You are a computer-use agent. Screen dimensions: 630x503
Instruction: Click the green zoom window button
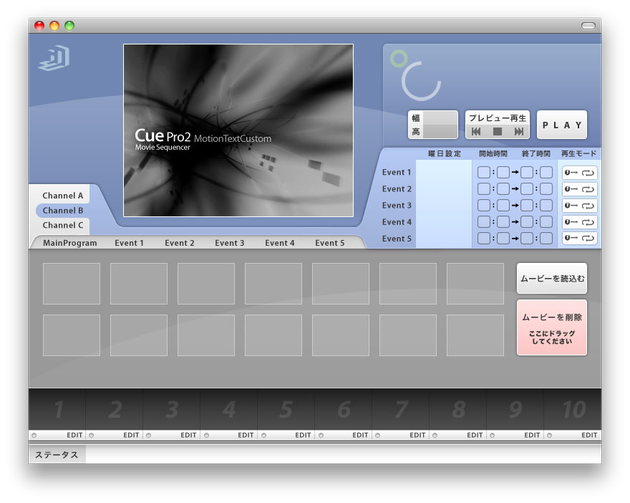(x=70, y=26)
